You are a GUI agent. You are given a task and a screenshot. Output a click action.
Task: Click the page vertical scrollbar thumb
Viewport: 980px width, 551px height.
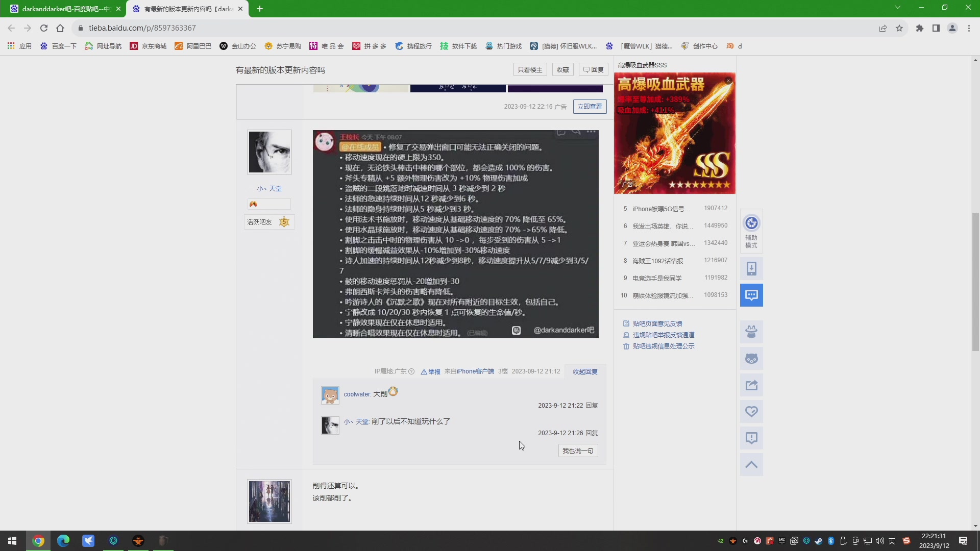coord(975,282)
